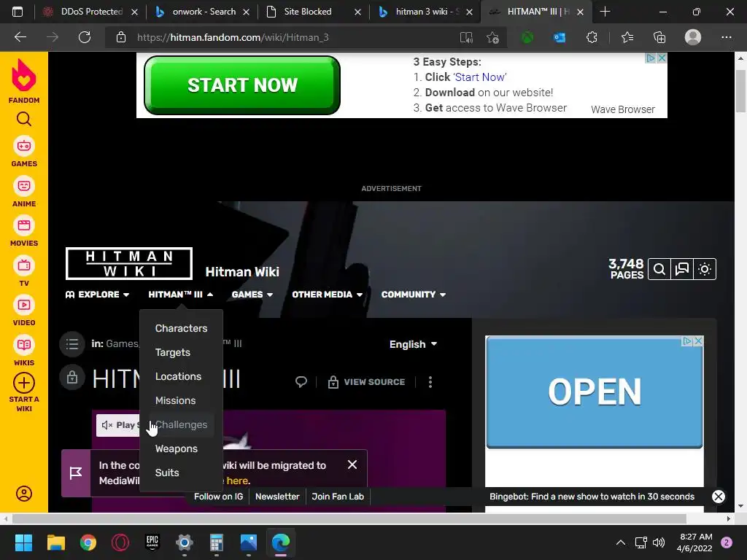Open the wiki discussions icon

[682, 270]
